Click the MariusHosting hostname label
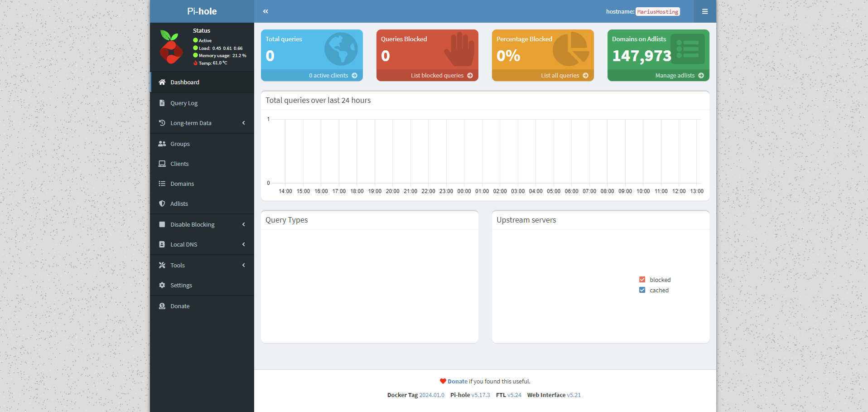The height and width of the screenshot is (412, 868). (x=658, y=12)
